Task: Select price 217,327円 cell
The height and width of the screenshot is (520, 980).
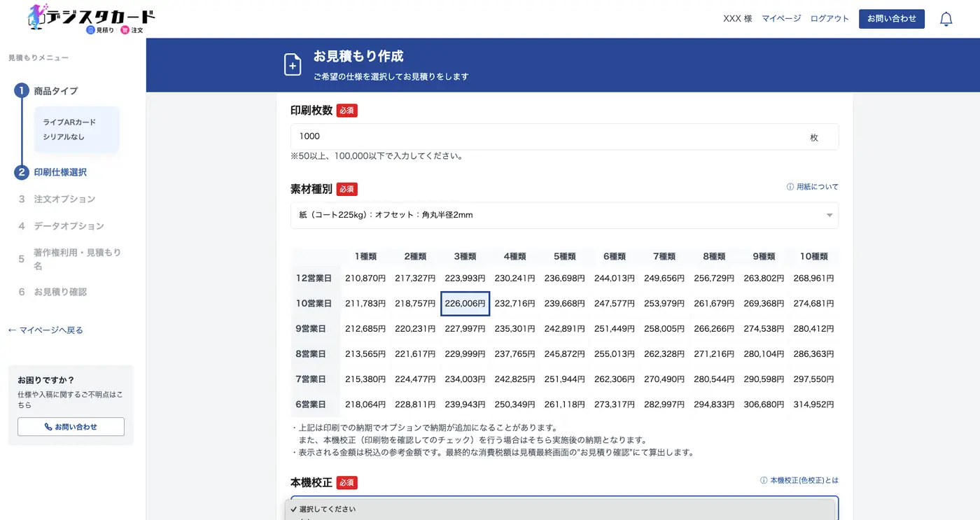Action: click(x=415, y=279)
